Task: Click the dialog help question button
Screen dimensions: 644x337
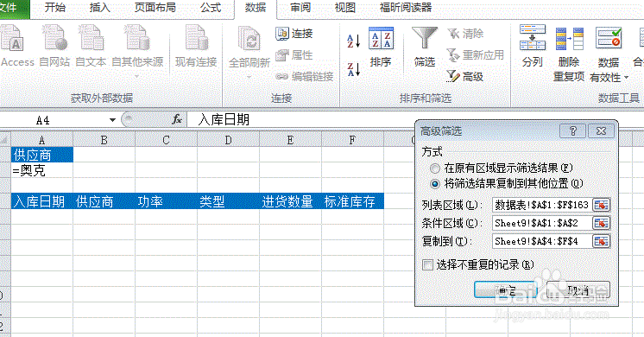Action: click(x=573, y=131)
